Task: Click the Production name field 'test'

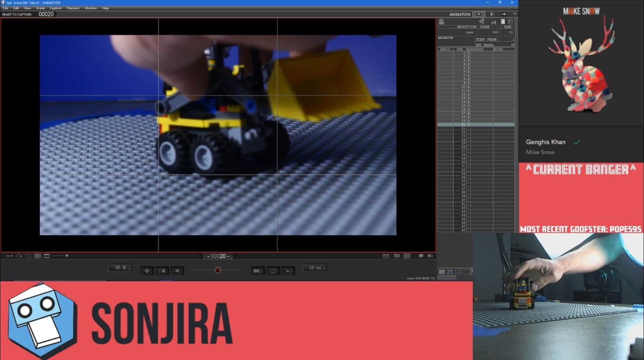Action: pos(470,33)
